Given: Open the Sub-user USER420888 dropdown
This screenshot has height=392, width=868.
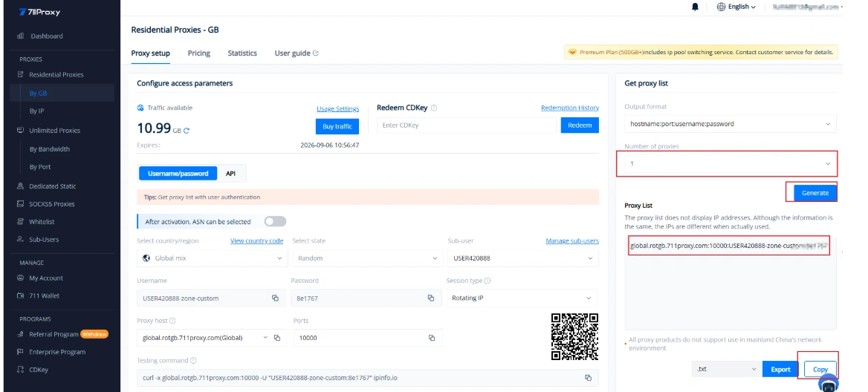Looking at the screenshot, I should (522, 258).
